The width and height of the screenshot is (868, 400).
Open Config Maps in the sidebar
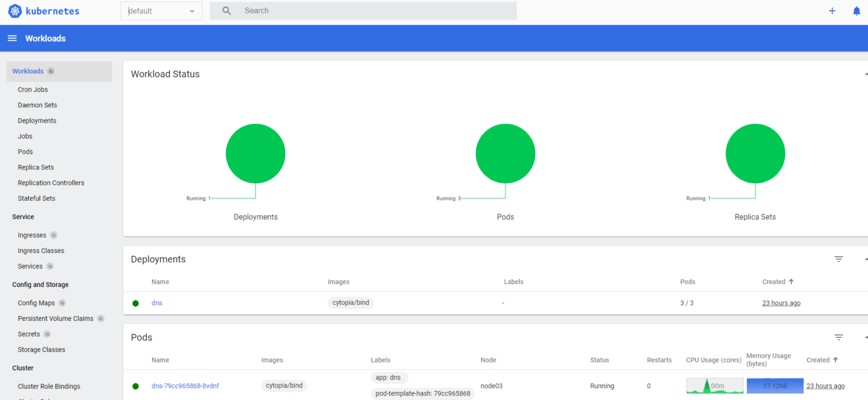(x=36, y=303)
